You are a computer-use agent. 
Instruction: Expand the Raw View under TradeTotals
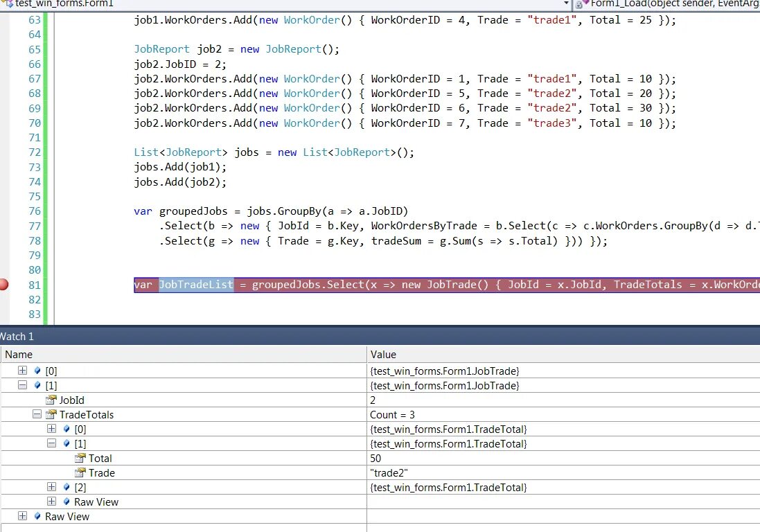[x=51, y=502]
